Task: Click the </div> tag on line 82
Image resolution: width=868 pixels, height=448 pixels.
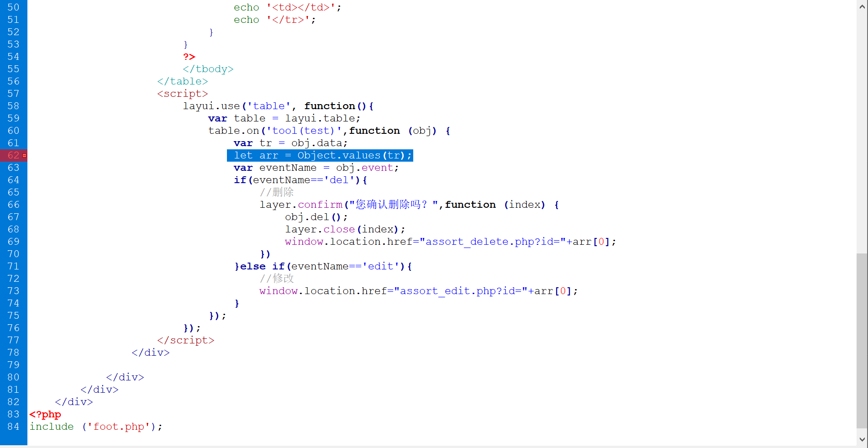Action: click(74, 402)
